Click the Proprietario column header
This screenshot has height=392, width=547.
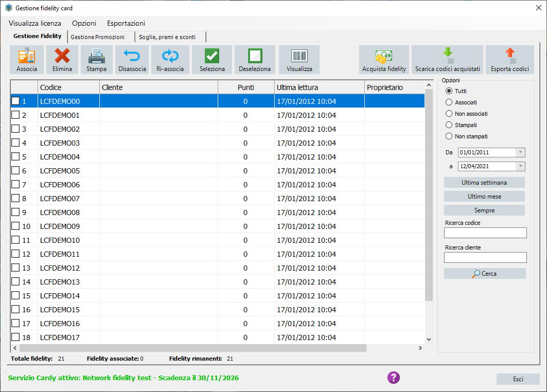point(395,87)
